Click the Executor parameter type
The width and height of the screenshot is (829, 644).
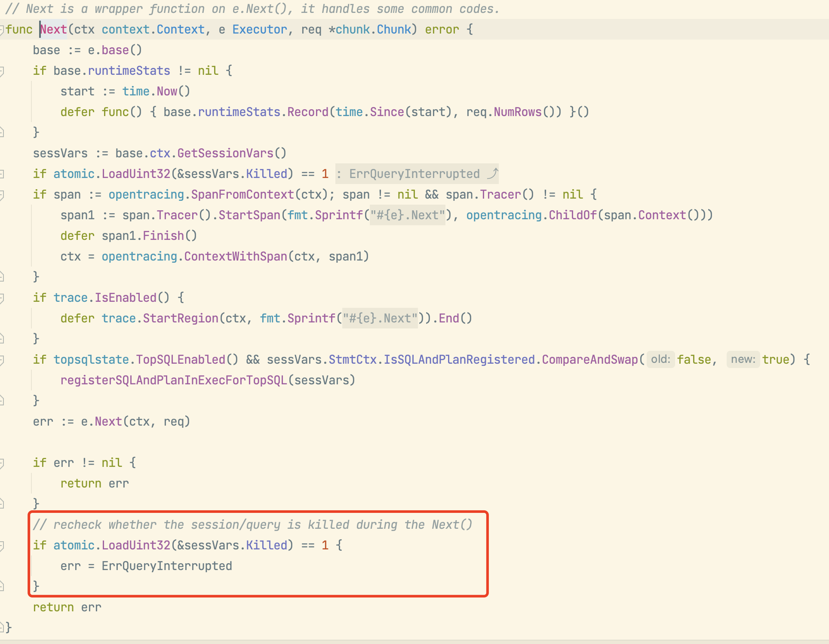[259, 30]
